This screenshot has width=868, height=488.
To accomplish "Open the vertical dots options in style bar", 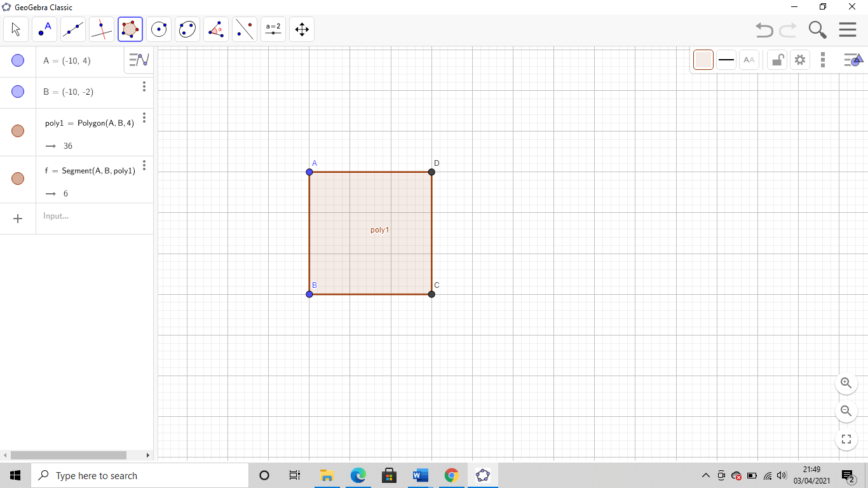I will [823, 59].
